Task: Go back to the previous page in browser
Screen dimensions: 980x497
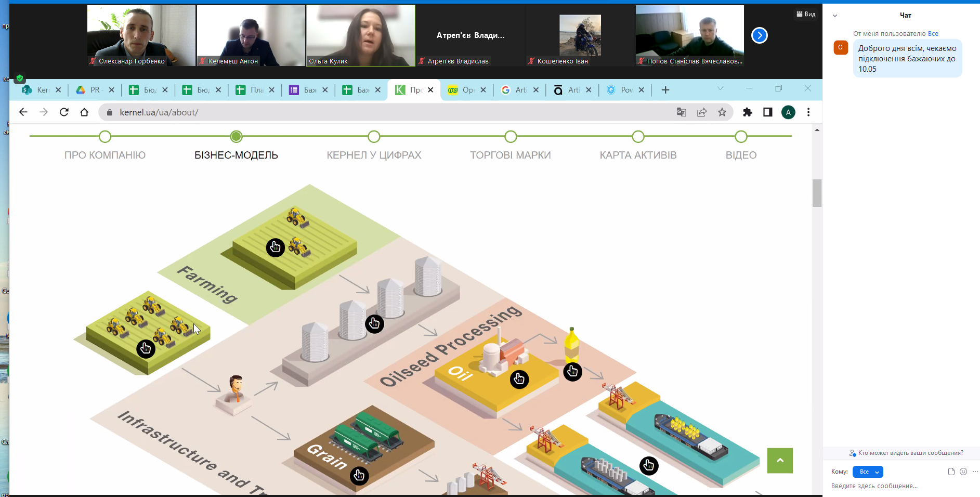Action: coord(23,112)
